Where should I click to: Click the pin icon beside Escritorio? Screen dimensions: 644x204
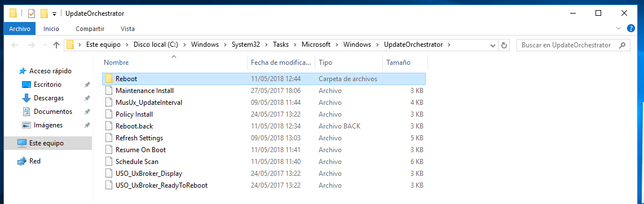pyautogui.click(x=87, y=85)
